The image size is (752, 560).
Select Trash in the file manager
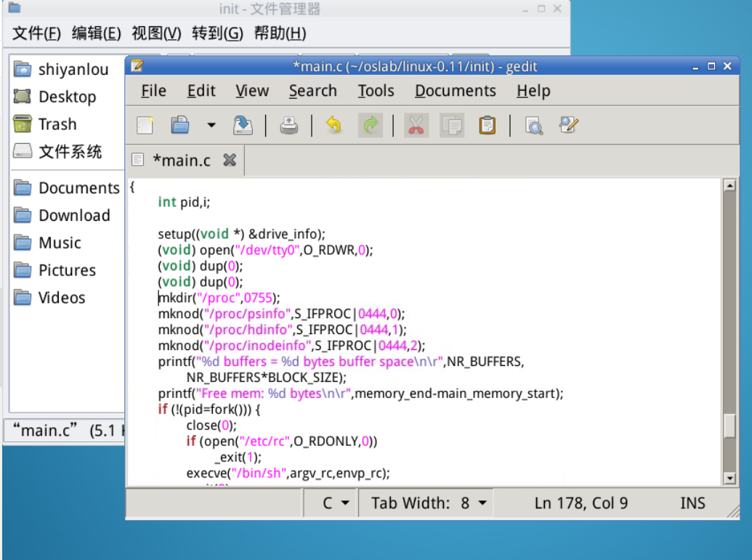[57, 124]
